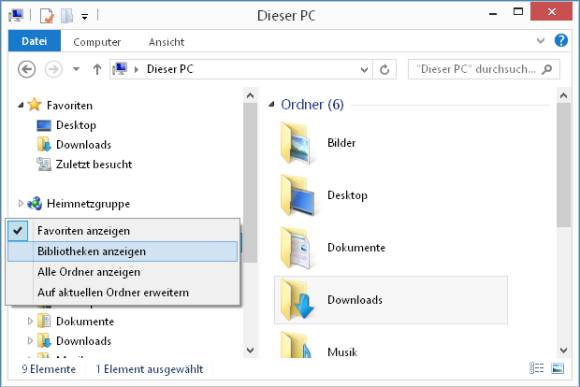Click the search magnifier icon

(547, 69)
